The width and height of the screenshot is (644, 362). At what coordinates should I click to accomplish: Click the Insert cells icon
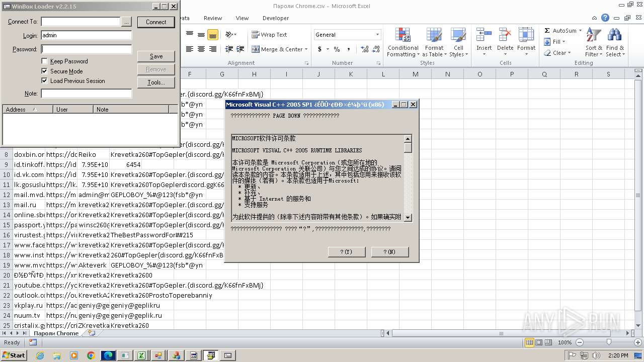pyautogui.click(x=484, y=35)
